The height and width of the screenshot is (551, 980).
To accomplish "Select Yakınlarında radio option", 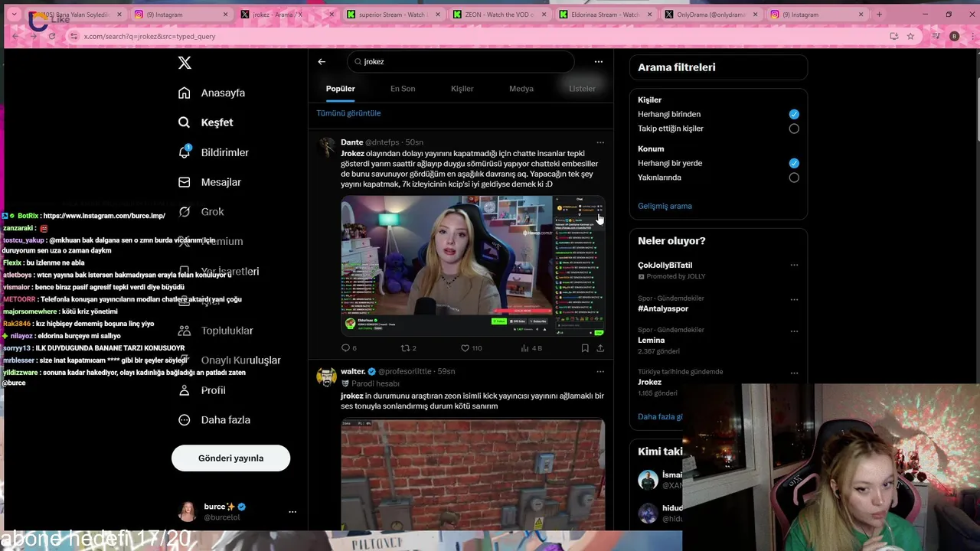I will pos(794,178).
